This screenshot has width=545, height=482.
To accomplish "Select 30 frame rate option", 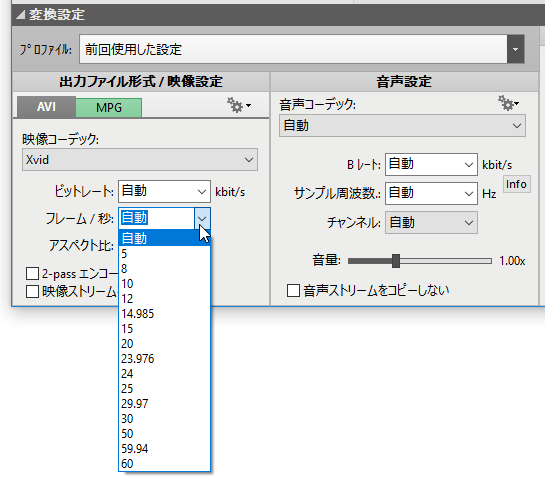I will tap(164, 419).
